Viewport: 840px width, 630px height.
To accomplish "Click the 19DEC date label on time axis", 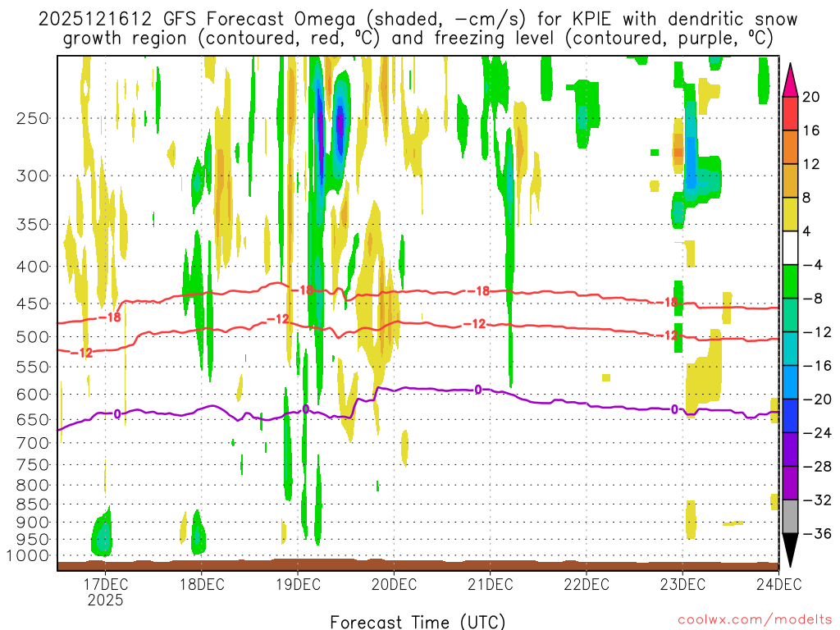I will click(298, 584).
